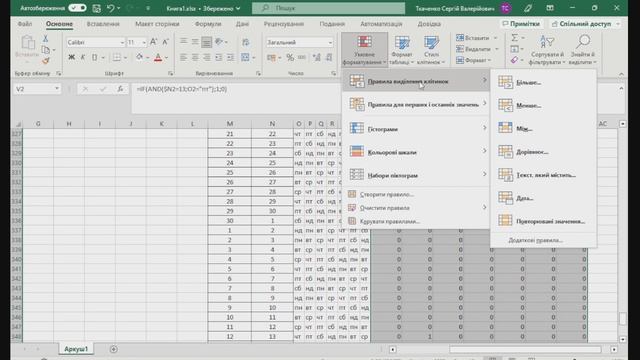This screenshot has height=360, width=640.
Task: Click the Wrap Text icon
Action: [245, 42]
